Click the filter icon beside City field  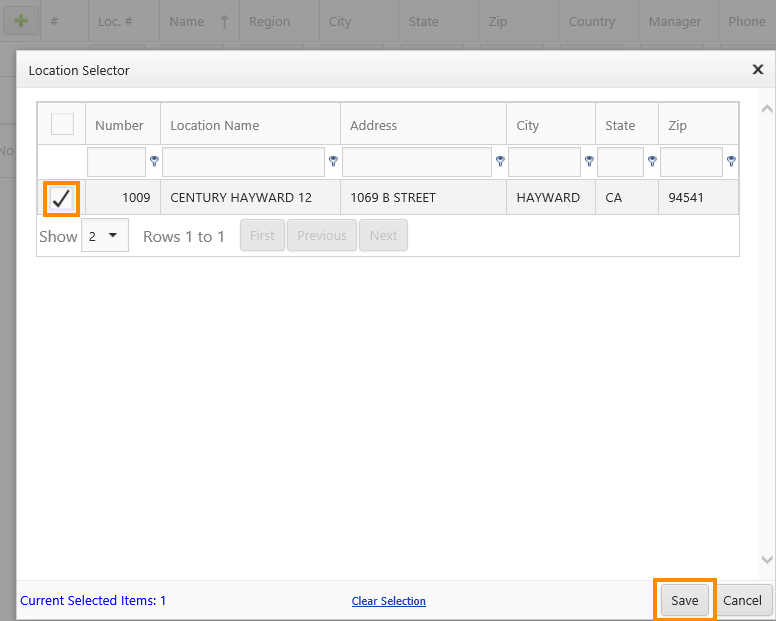pos(589,161)
